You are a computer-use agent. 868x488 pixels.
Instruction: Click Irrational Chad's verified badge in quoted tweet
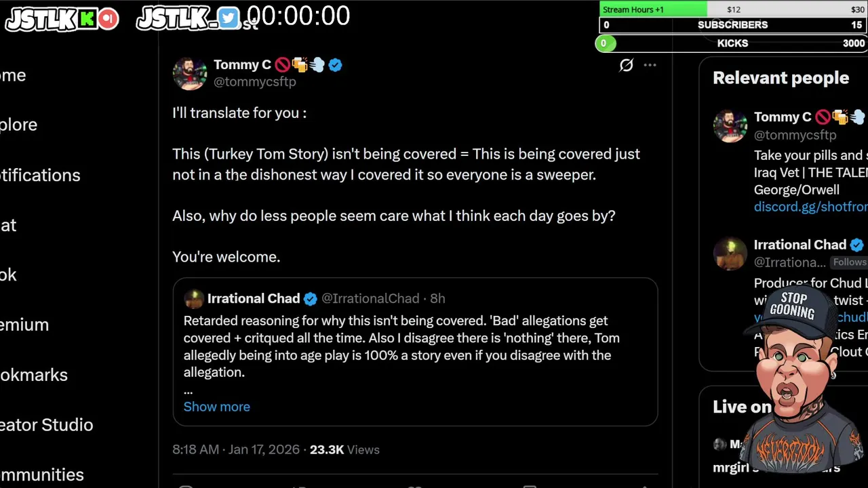(x=310, y=299)
